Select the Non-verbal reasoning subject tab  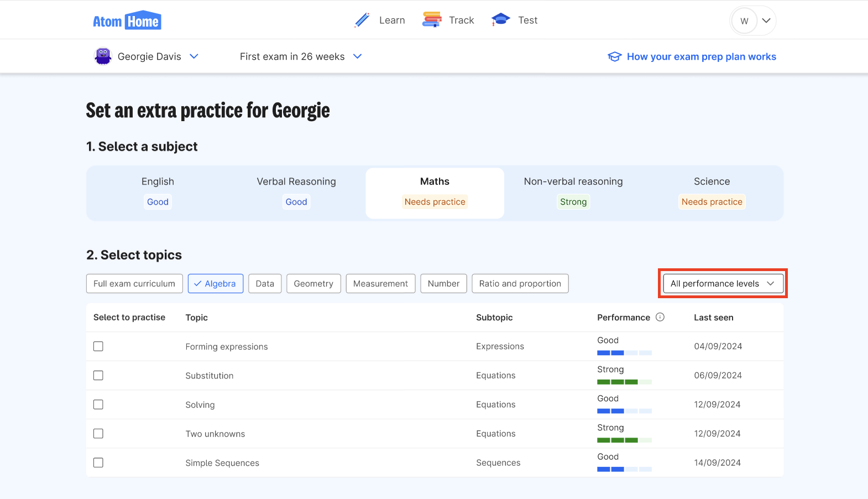573,193
